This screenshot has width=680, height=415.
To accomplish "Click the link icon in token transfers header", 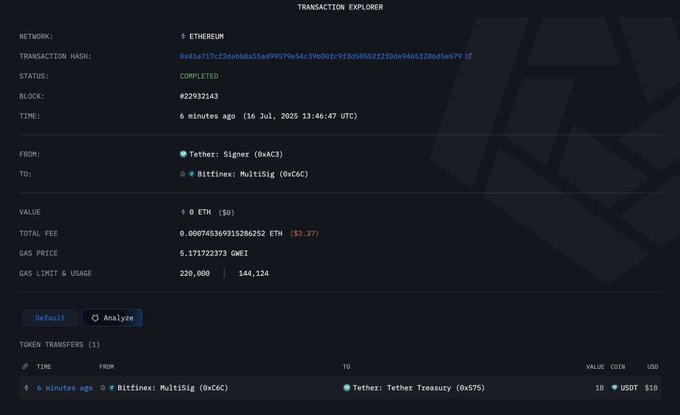I will click(25, 366).
